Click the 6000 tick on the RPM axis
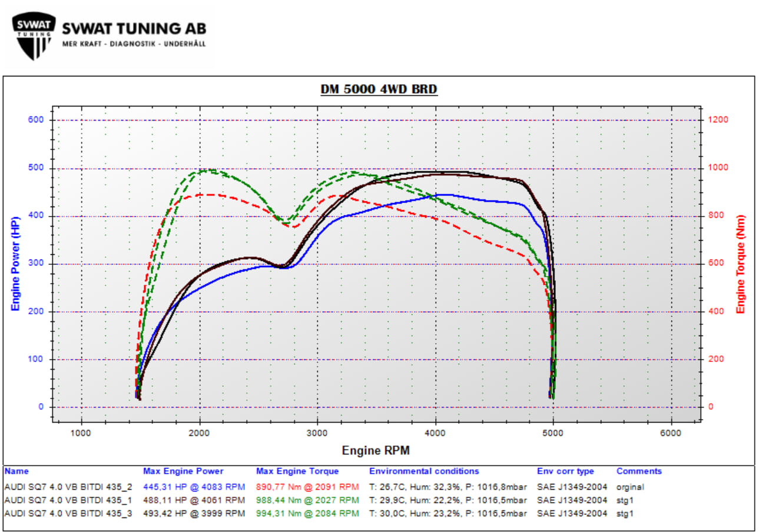 671,433
